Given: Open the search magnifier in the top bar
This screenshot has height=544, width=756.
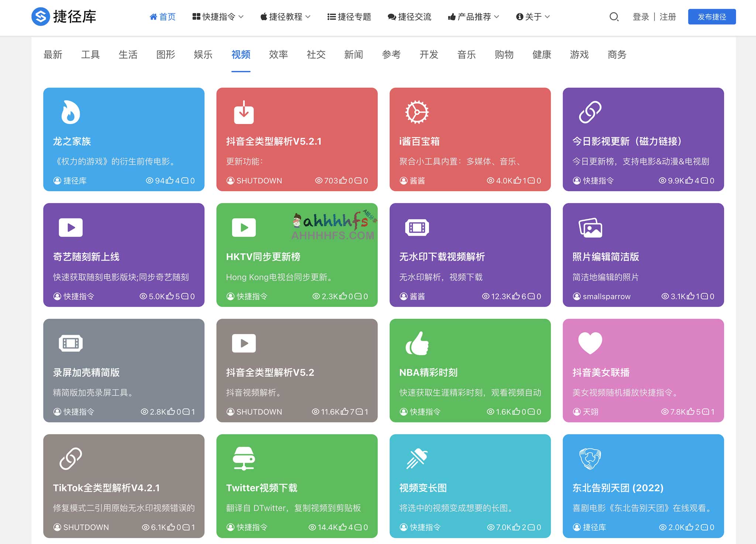Looking at the screenshot, I should point(614,17).
